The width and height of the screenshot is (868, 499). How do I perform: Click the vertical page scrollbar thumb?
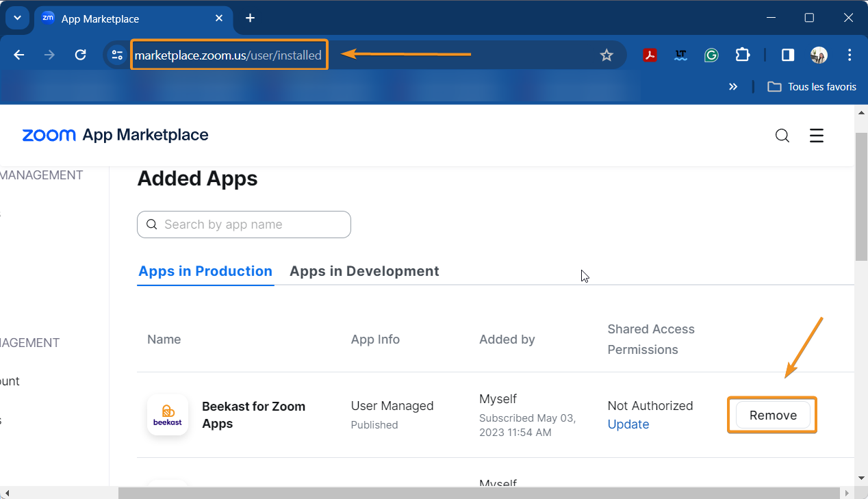862,196
